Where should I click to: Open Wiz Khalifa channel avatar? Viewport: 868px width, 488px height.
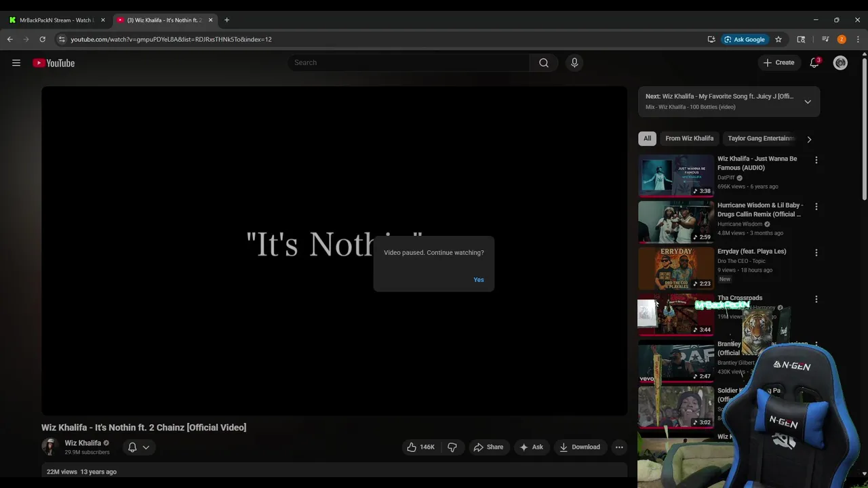pos(50,447)
